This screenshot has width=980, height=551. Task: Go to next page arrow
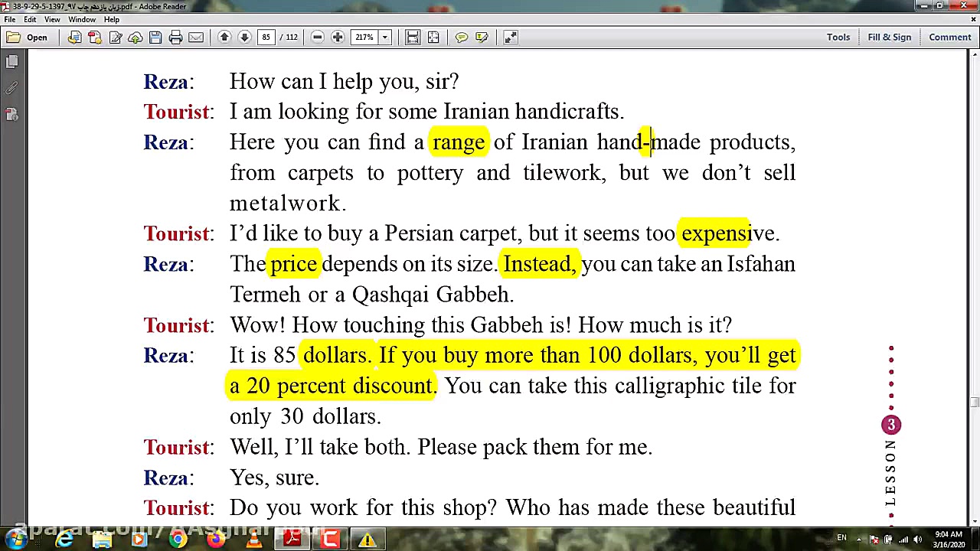(244, 37)
